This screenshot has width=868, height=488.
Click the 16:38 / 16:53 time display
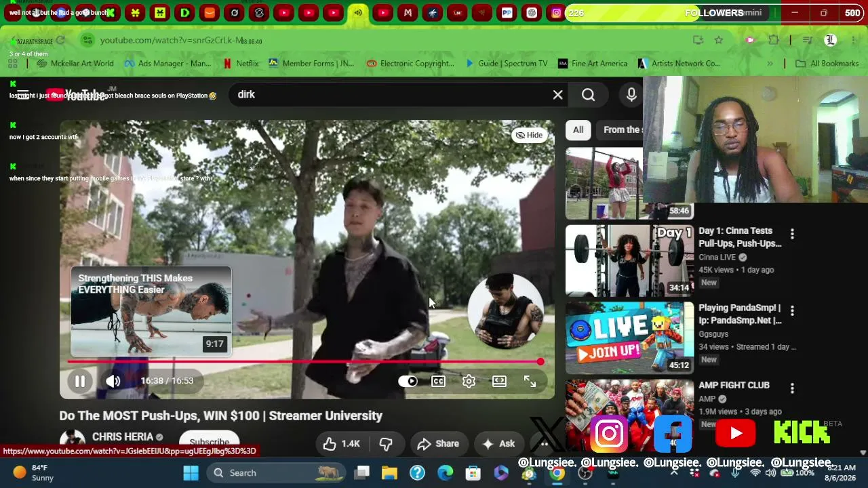[x=167, y=381]
